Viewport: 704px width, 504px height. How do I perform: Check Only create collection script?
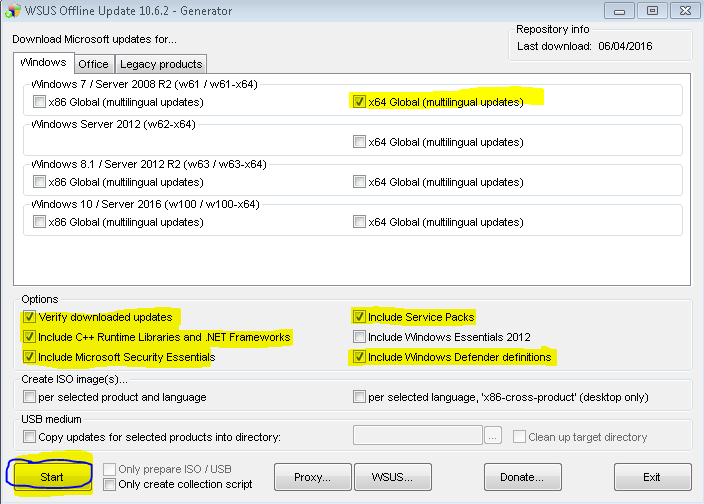[x=109, y=484]
